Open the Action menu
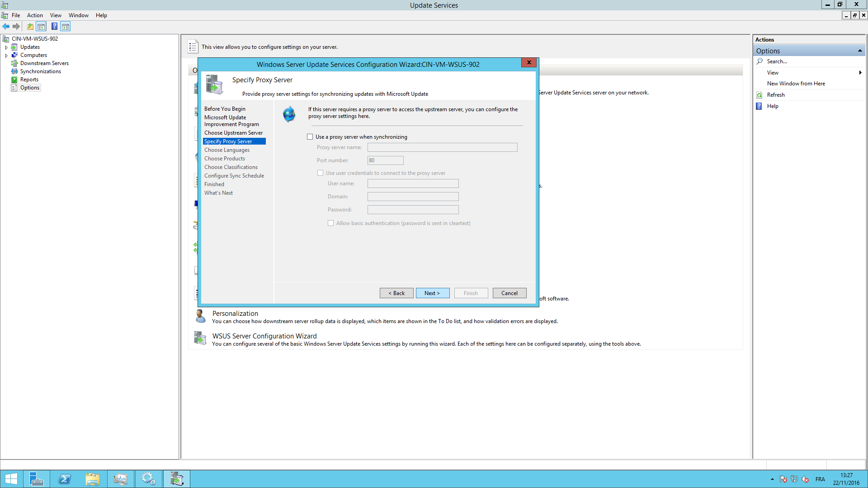This screenshot has height=488, width=868. [35, 15]
